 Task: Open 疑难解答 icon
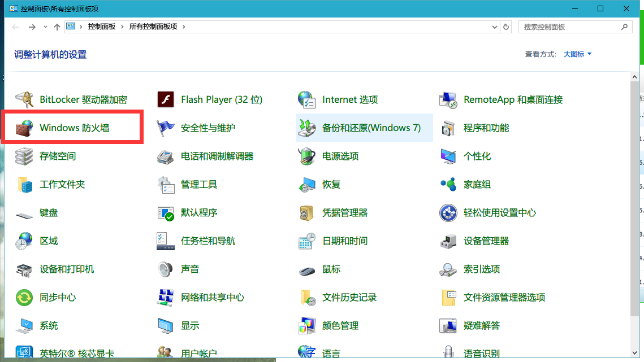click(448, 326)
